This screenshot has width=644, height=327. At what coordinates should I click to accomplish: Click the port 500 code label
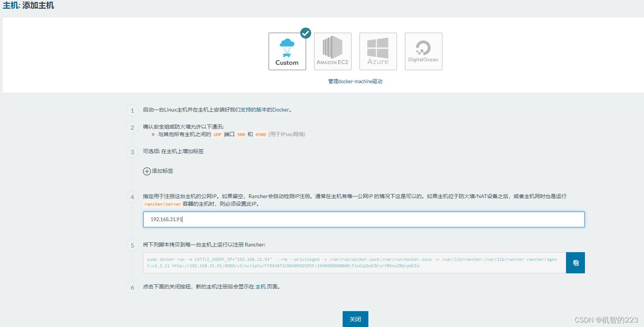[241, 135]
